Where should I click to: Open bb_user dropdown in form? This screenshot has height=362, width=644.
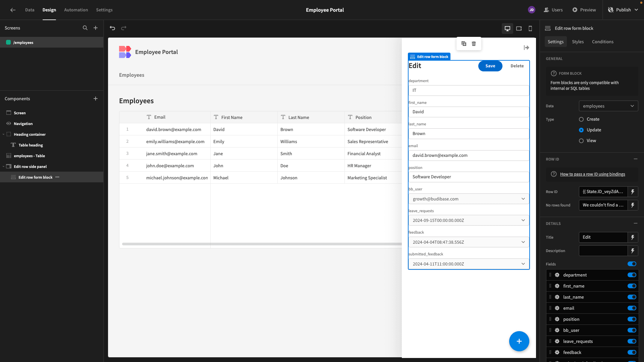tap(469, 199)
